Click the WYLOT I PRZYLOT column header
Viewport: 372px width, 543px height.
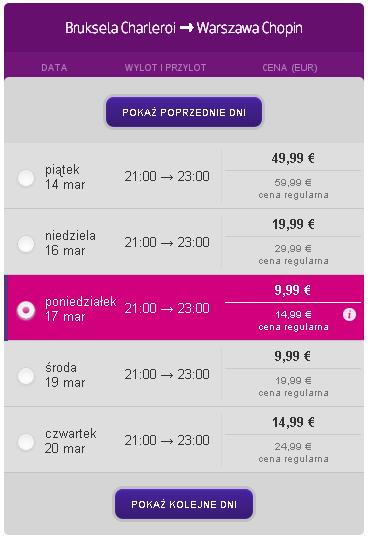point(165,68)
